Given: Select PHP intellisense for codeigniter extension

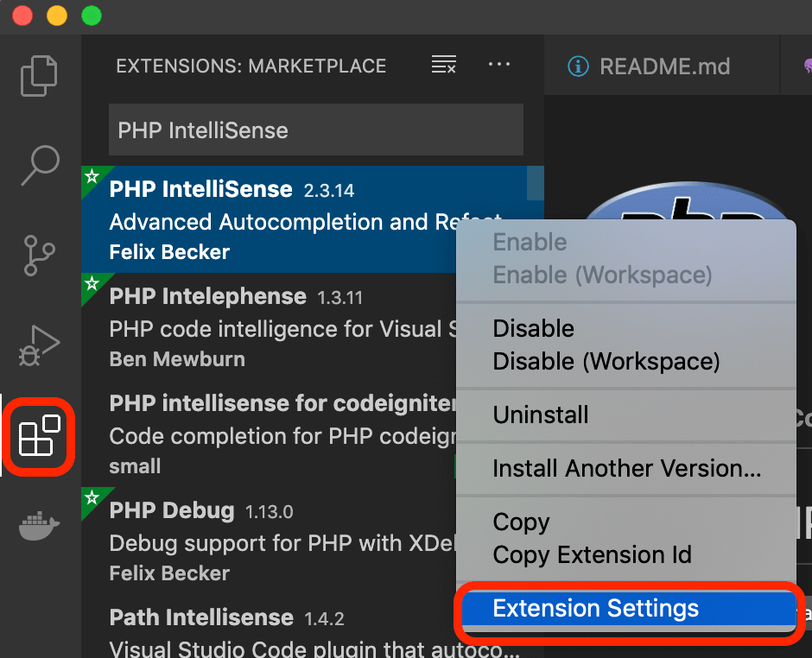Looking at the screenshot, I should coord(269,433).
